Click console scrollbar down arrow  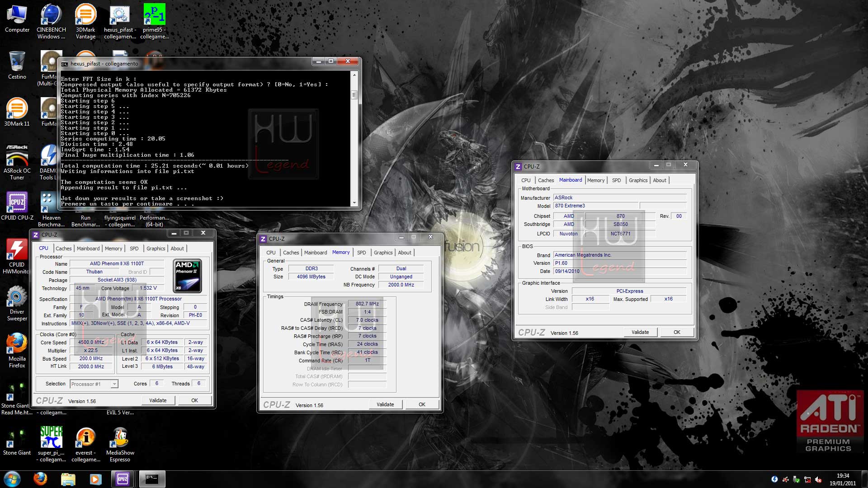(354, 203)
